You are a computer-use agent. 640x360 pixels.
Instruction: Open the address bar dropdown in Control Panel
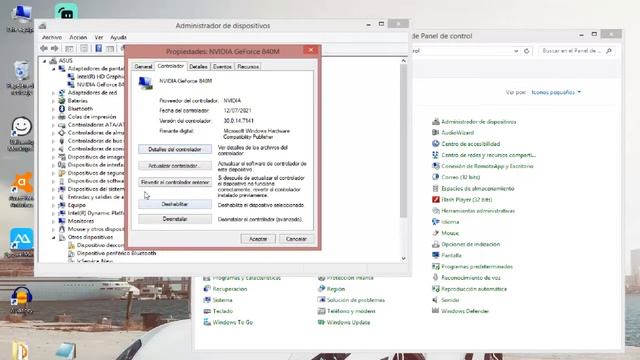point(516,51)
